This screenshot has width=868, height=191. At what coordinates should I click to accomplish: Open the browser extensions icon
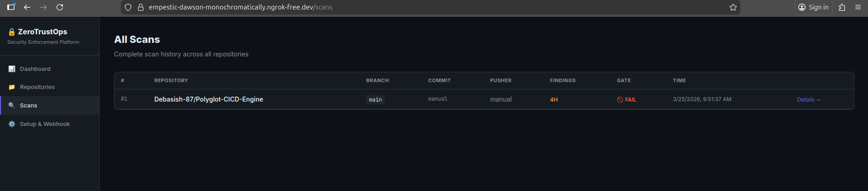click(x=842, y=7)
